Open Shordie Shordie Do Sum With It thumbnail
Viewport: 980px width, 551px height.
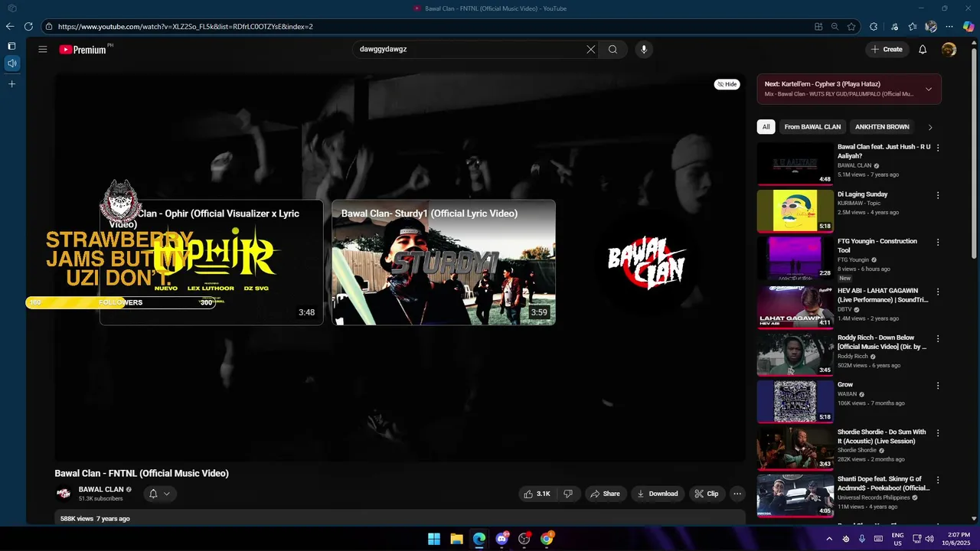(x=795, y=448)
